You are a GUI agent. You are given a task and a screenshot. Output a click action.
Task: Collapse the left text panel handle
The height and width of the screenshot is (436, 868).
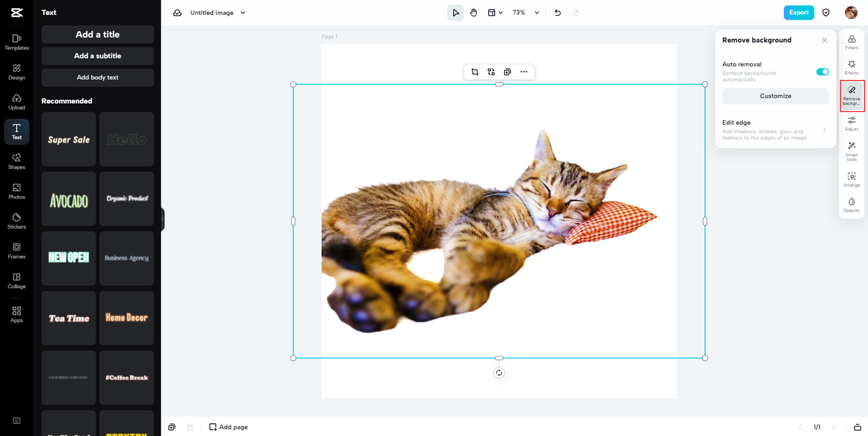click(163, 218)
